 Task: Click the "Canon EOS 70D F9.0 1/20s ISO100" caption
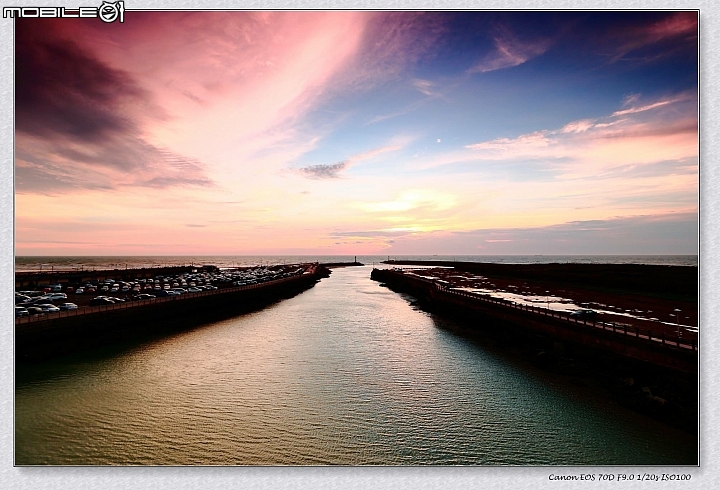pos(619,477)
